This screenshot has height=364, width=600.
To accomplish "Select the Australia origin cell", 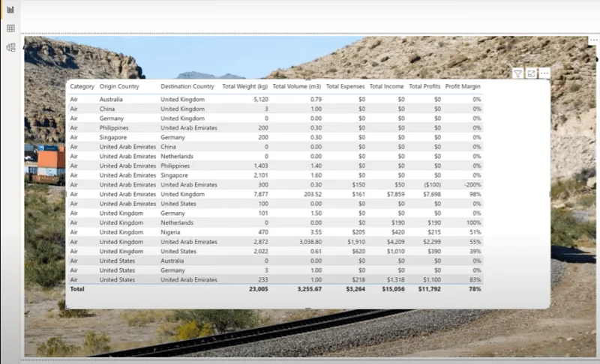I will [x=111, y=100].
